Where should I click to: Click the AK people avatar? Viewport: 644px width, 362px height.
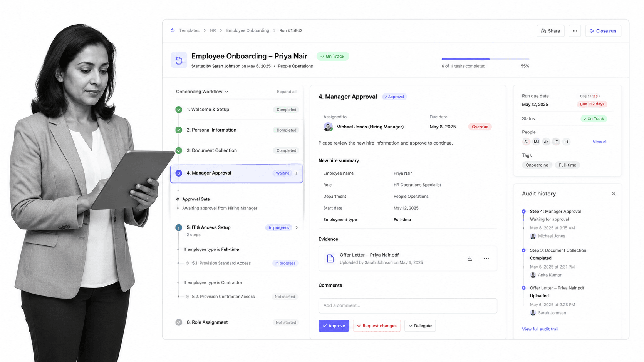546,142
